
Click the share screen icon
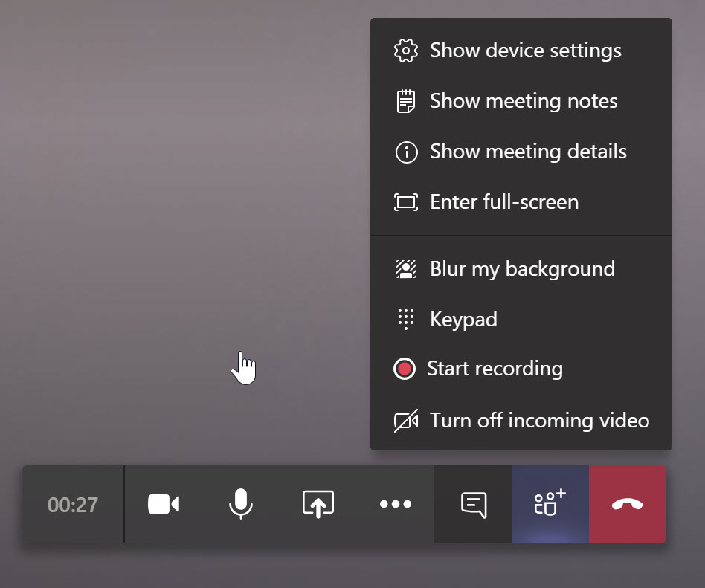tap(318, 504)
